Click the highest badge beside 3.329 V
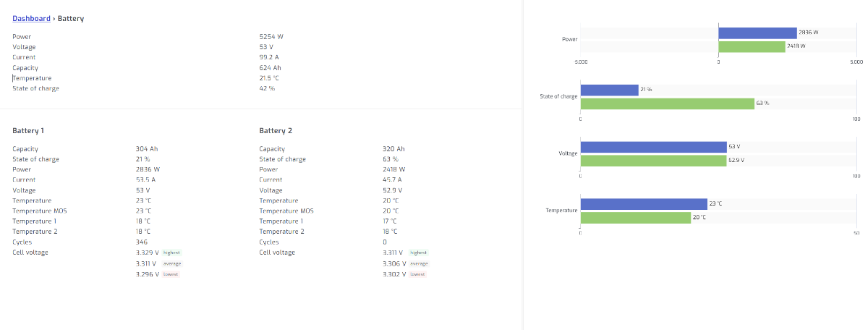 click(x=171, y=253)
